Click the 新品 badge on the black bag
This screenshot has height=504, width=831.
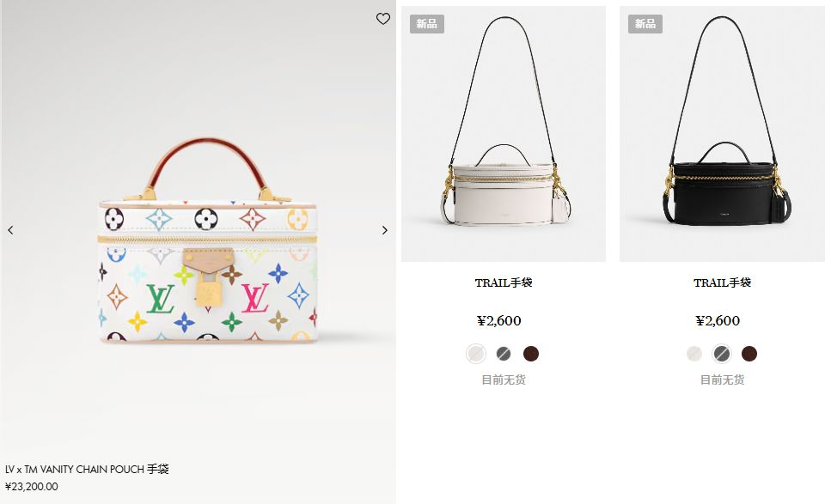tap(645, 24)
